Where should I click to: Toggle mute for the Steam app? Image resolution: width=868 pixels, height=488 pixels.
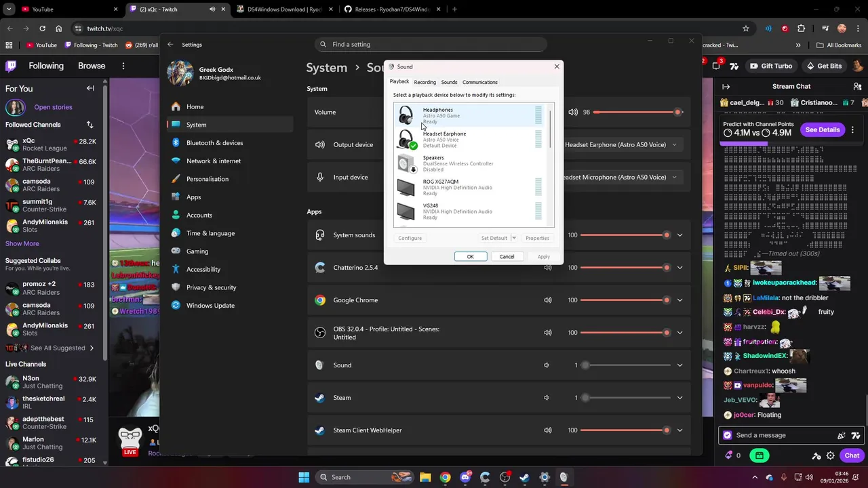pyautogui.click(x=547, y=398)
